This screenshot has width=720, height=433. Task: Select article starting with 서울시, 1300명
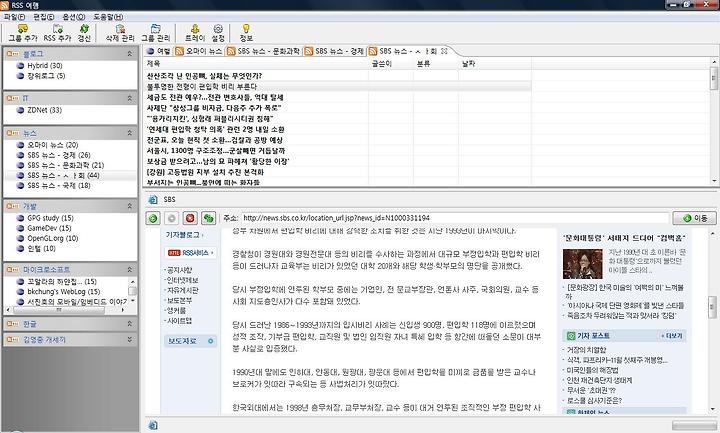pos(216,151)
